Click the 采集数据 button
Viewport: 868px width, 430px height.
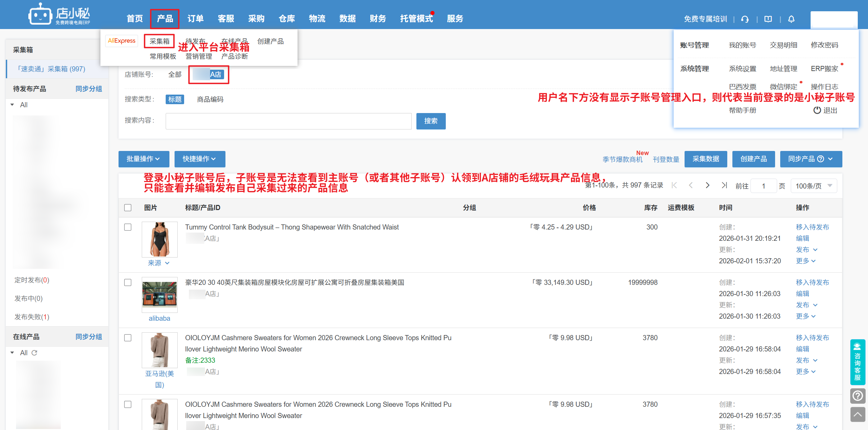pyautogui.click(x=705, y=159)
